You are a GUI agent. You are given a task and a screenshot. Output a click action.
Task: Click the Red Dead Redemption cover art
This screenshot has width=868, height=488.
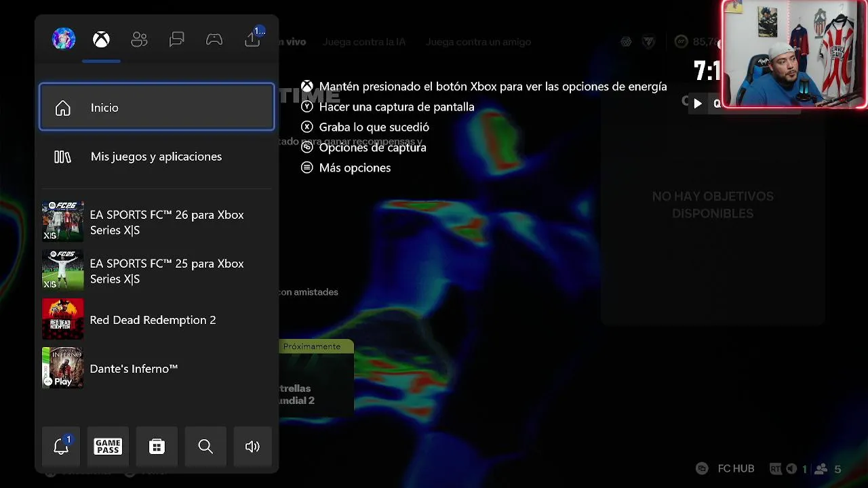62,319
